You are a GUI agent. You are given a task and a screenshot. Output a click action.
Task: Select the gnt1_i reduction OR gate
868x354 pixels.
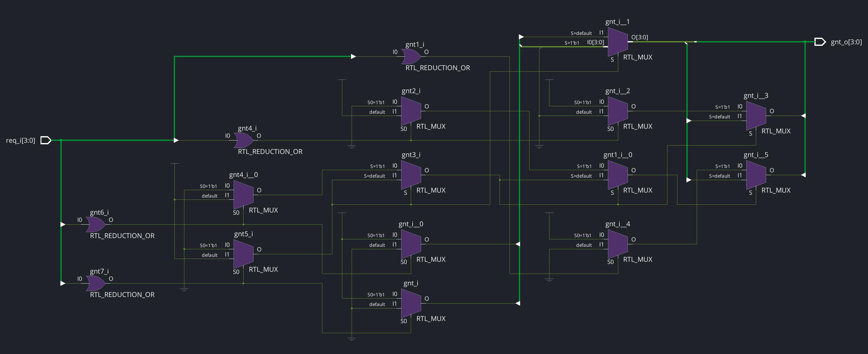pyautogui.click(x=411, y=57)
